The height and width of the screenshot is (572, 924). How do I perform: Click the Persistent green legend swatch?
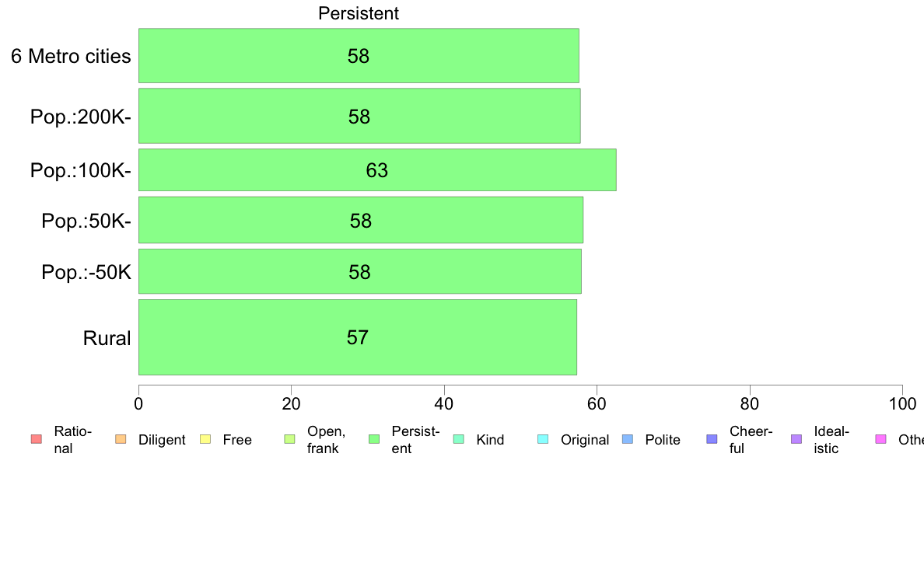coord(374,439)
